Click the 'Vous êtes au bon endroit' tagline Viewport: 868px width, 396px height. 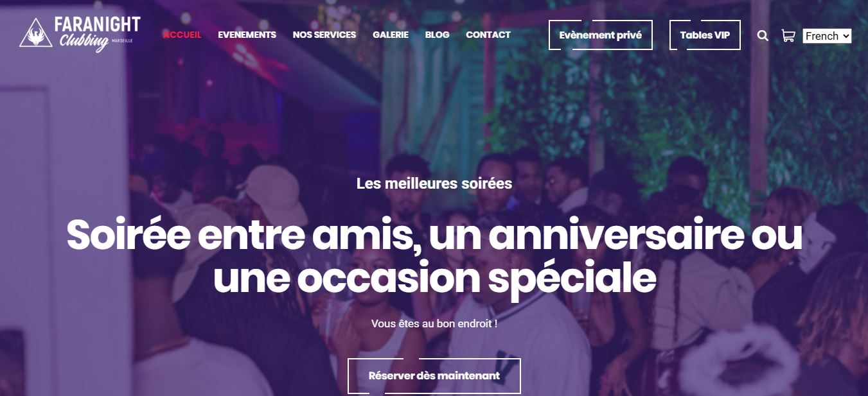[434, 323]
